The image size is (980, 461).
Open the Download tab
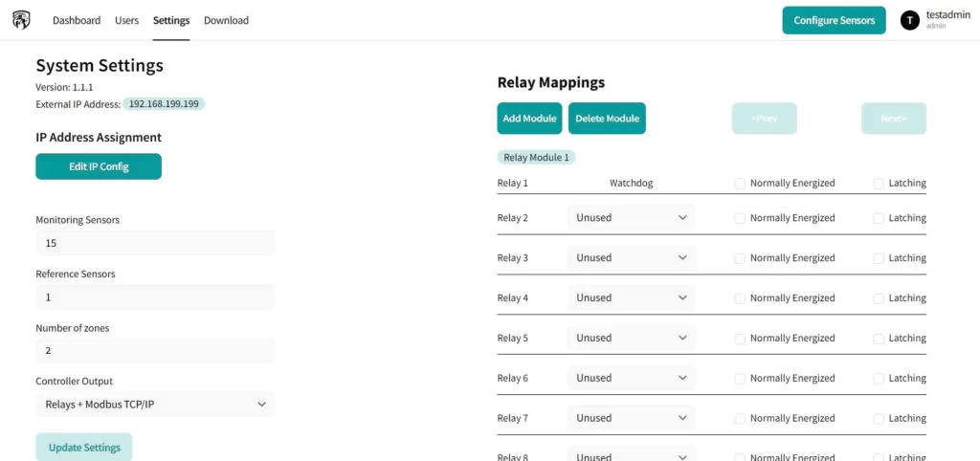pos(226,20)
